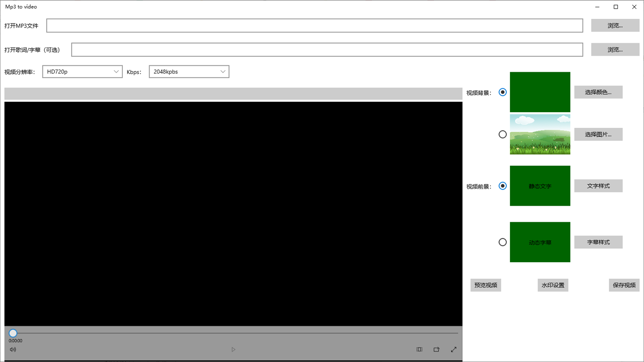Open 水印设置 watermark settings
This screenshot has height=362, width=644.
pos(552,285)
